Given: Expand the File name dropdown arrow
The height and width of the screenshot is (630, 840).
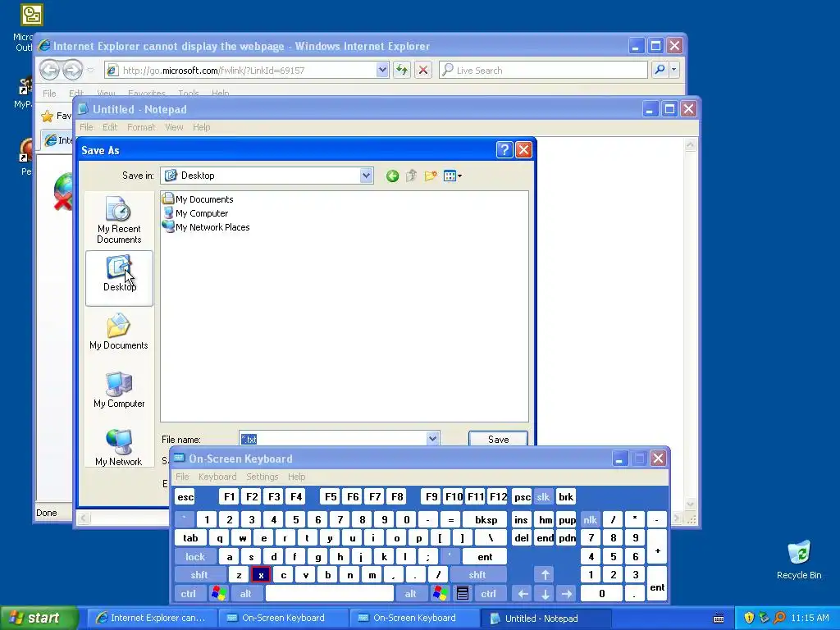Looking at the screenshot, I should 433,439.
